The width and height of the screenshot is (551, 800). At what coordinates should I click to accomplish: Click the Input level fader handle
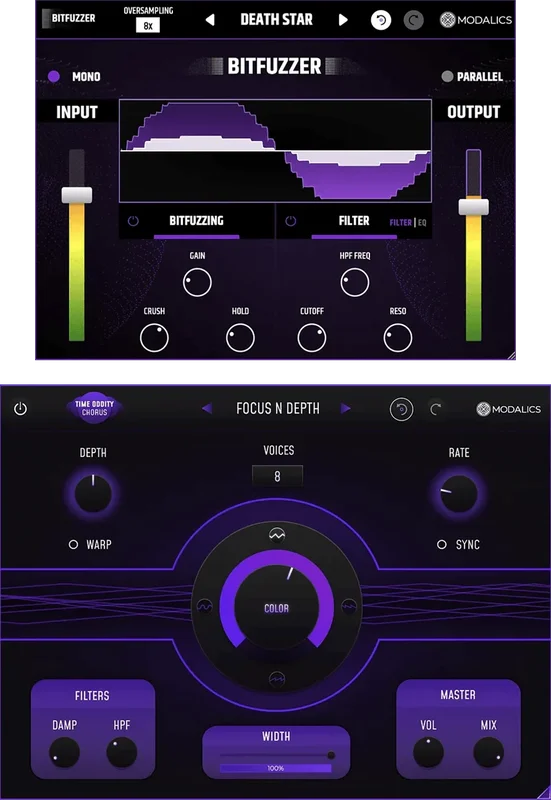tap(77, 195)
